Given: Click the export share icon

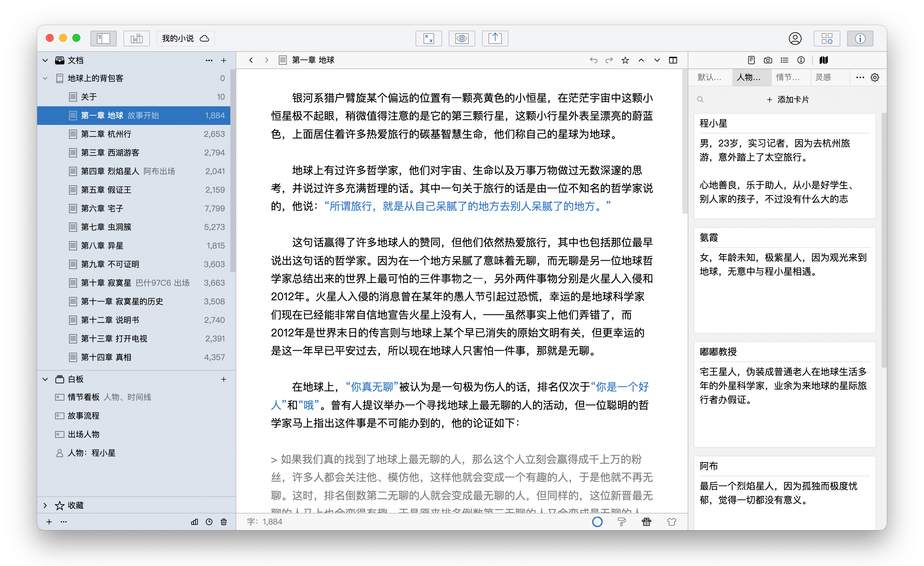Looking at the screenshot, I should tap(495, 38).
